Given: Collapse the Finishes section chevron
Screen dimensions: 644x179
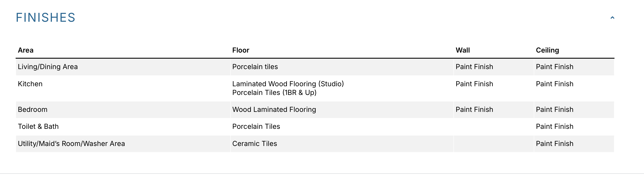Looking at the screenshot, I should point(612,18).
